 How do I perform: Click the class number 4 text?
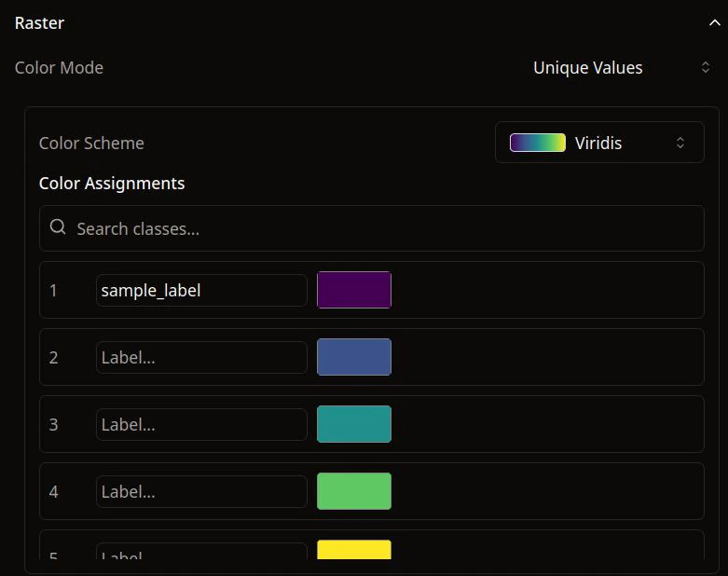pos(53,491)
